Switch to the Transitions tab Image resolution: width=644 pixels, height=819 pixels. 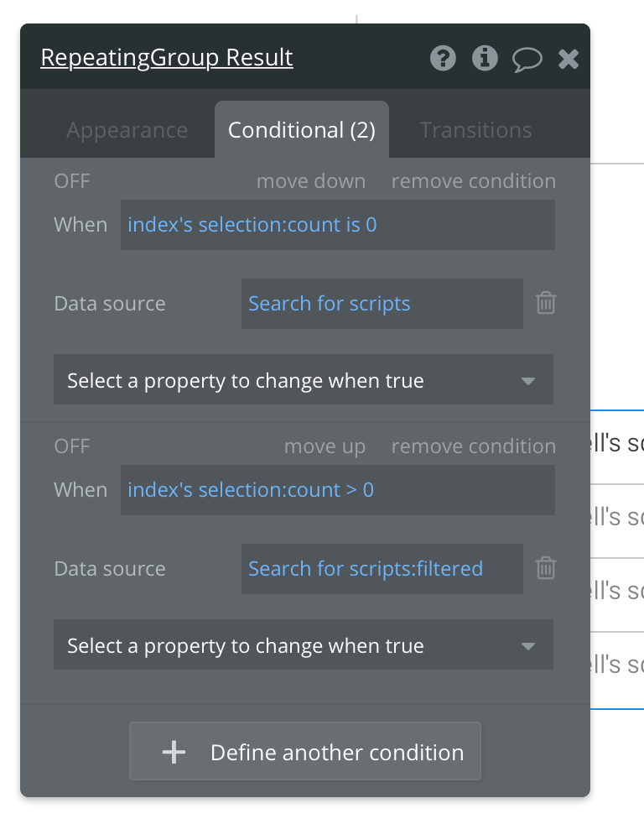coord(475,130)
